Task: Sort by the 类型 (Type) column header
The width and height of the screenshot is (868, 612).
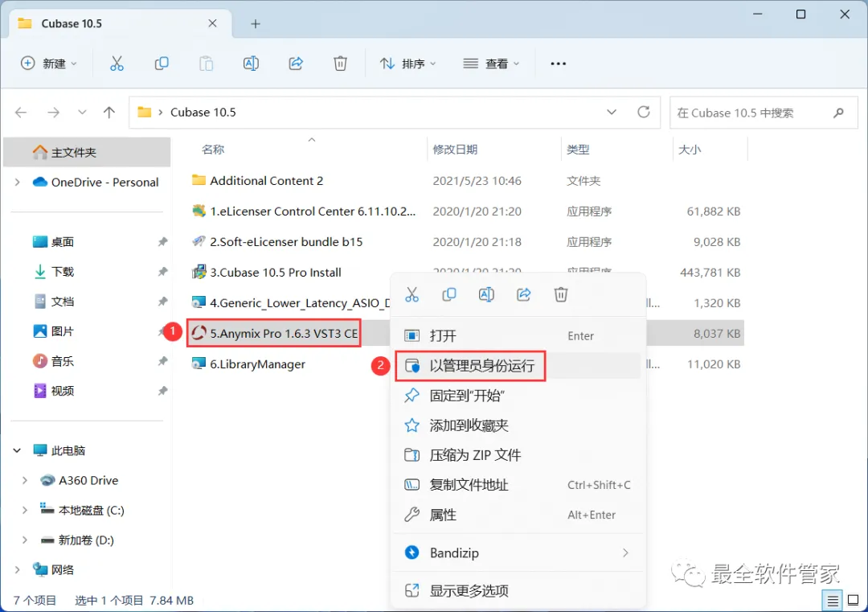Action: (x=578, y=150)
